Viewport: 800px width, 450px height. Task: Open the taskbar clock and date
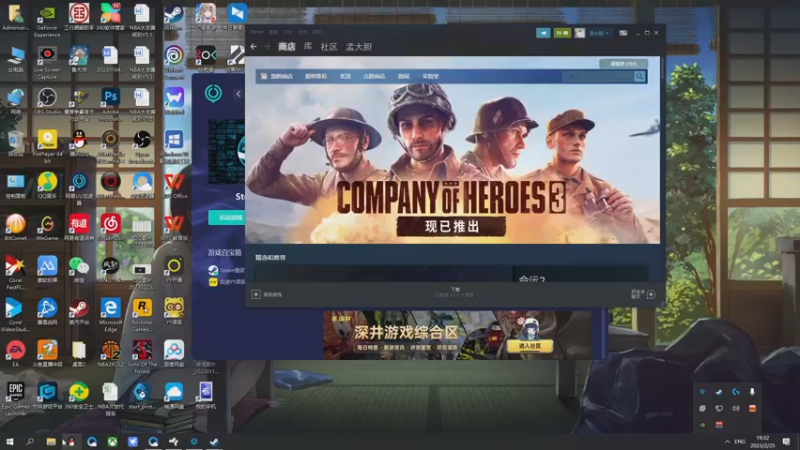click(x=762, y=441)
